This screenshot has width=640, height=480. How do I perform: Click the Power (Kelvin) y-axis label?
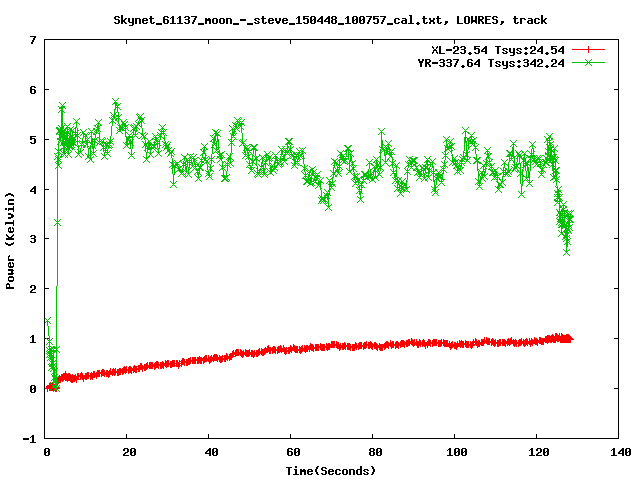click(x=11, y=240)
